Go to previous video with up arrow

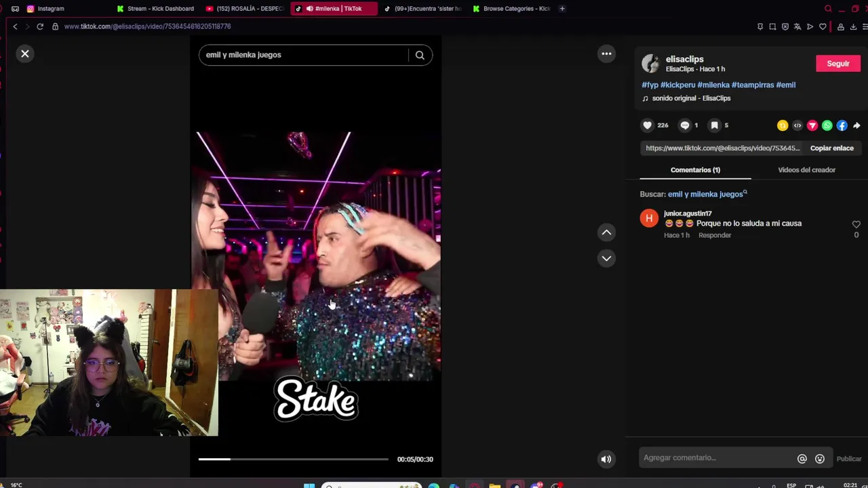pyautogui.click(x=606, y=232)
